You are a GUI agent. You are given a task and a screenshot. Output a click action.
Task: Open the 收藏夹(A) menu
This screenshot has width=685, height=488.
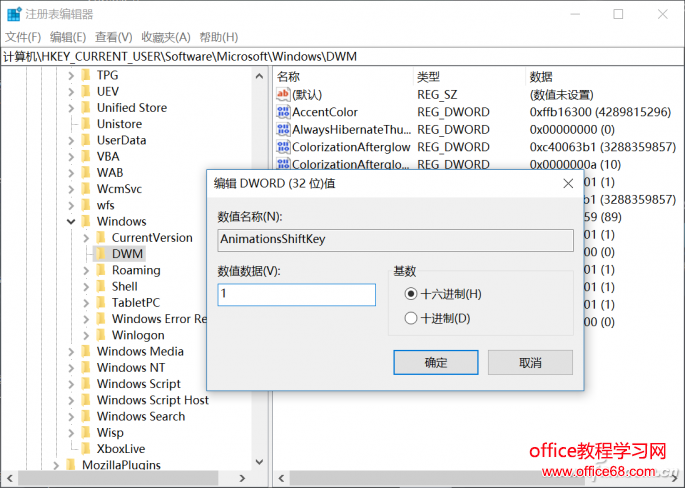[x=166, y=37]
